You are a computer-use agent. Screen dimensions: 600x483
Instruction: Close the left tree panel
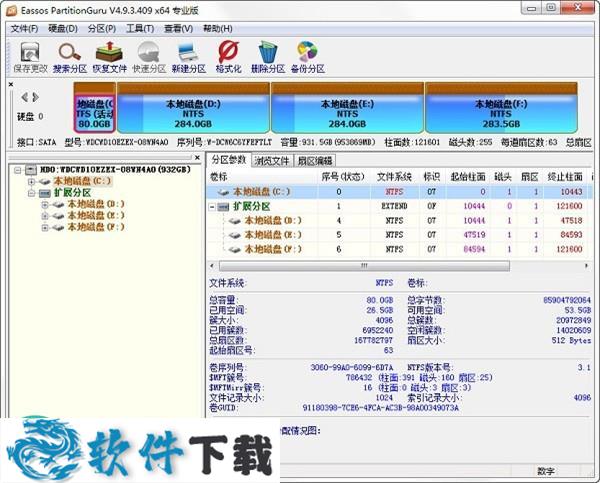click(197, 157)
